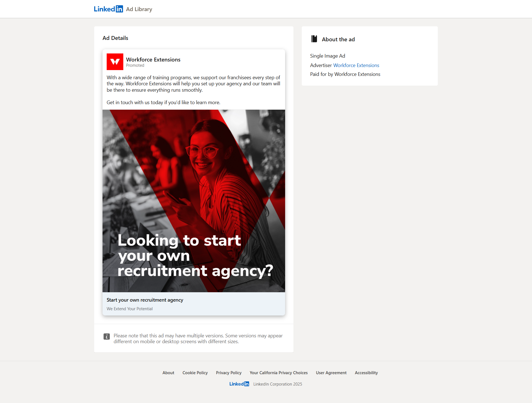Click the 'LinkedIn Corporation 2025' footer text
The width and height of the screenshot is (532, 403).
coord(278,384)
